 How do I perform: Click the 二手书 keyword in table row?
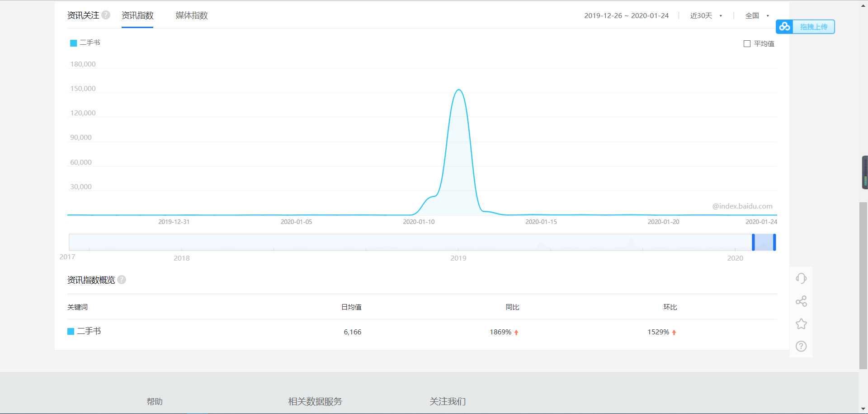coord(89,331)
